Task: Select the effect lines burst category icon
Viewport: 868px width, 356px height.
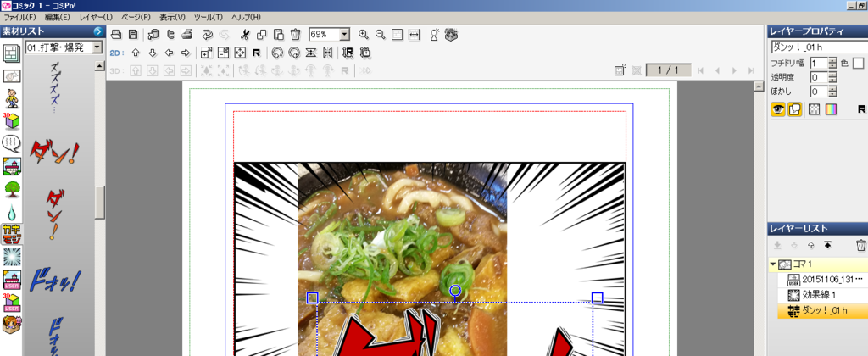Action: [11, 257]
